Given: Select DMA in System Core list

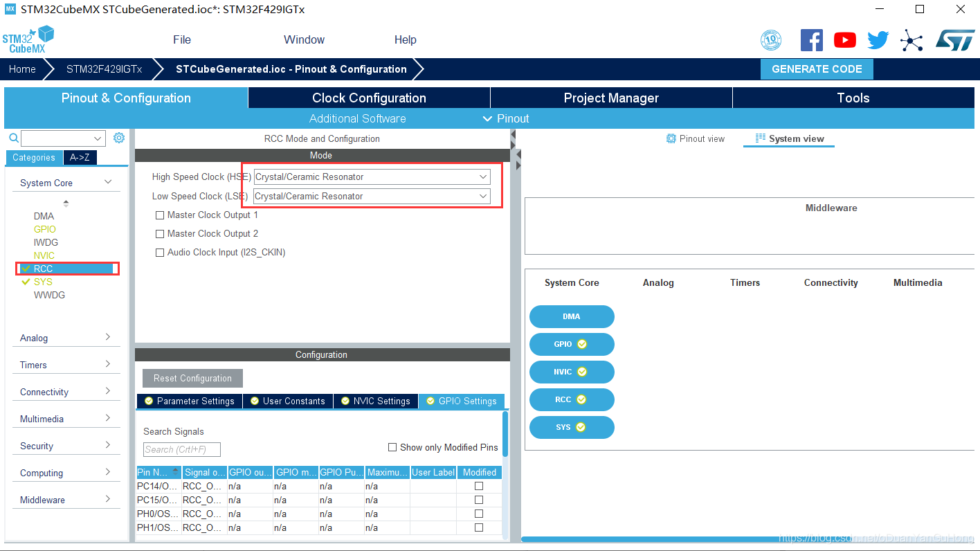Looking at the screenshot, I should [44, 216].
